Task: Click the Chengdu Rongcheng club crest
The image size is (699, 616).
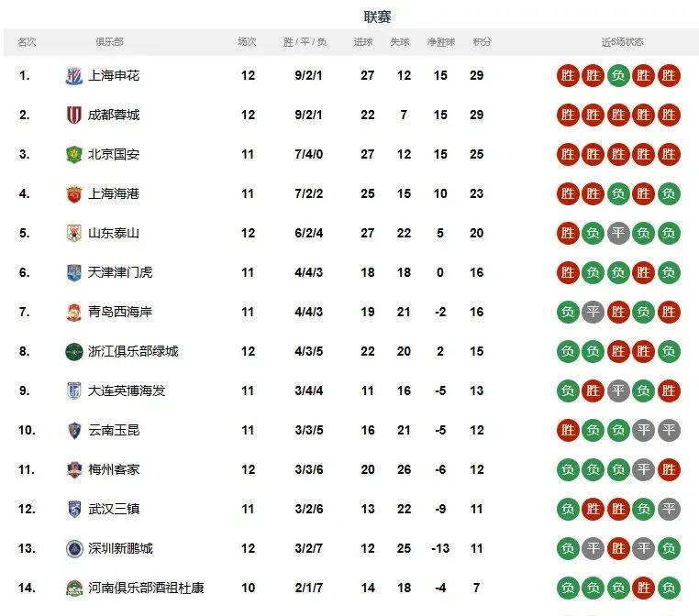Action: (x=74, y=115)
